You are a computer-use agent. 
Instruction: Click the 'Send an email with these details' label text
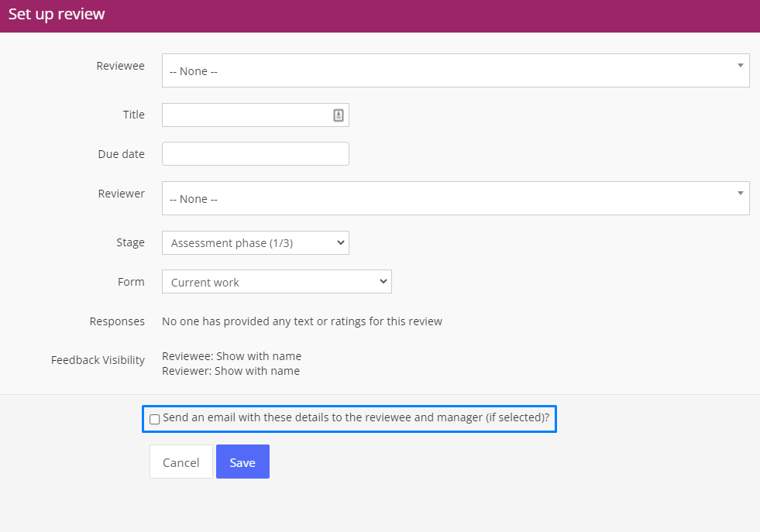click(x=356, y=417)
